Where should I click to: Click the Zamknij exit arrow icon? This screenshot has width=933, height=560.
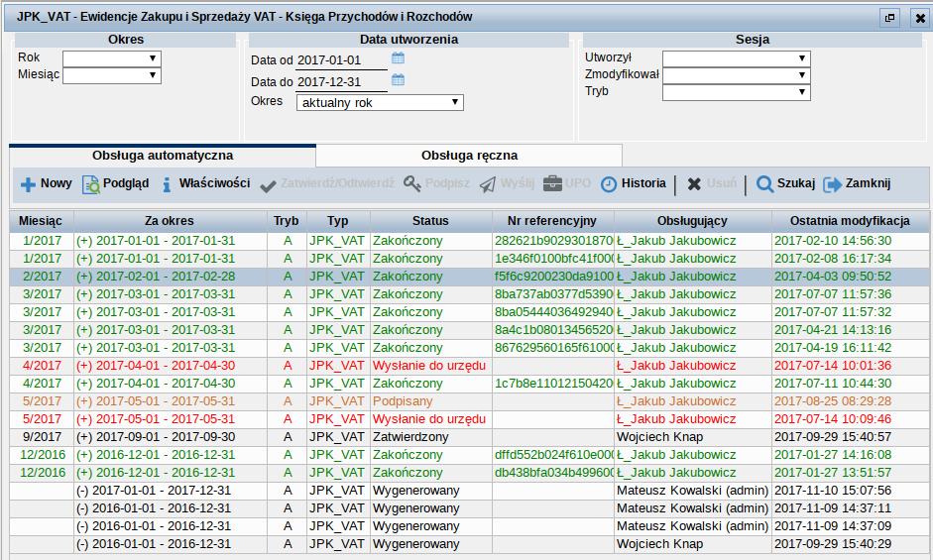point(832,184)
